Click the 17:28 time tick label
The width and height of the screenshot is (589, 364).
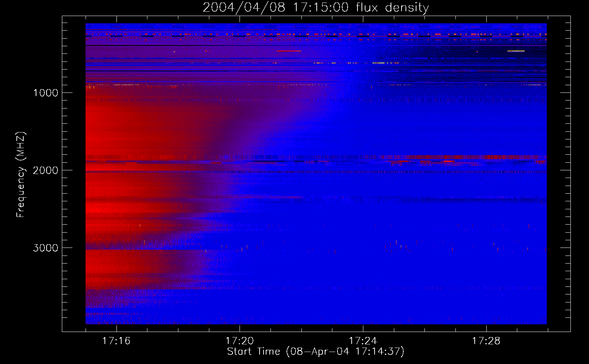tap(486, 341)
